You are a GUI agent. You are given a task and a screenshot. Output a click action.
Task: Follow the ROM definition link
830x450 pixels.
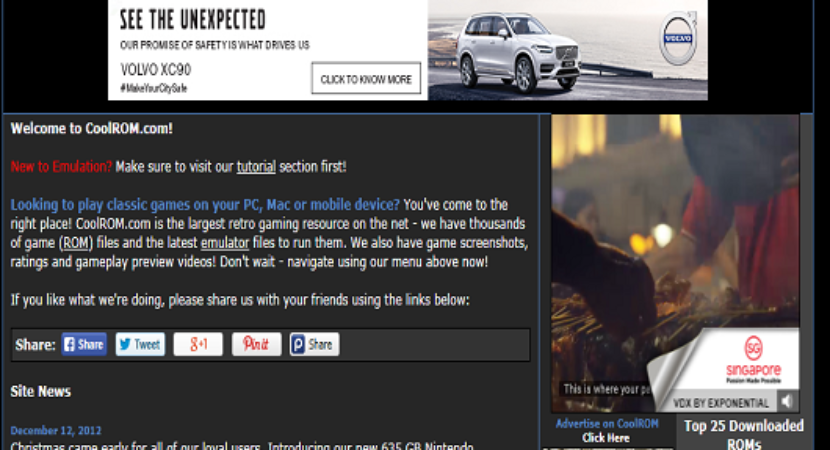76,243
